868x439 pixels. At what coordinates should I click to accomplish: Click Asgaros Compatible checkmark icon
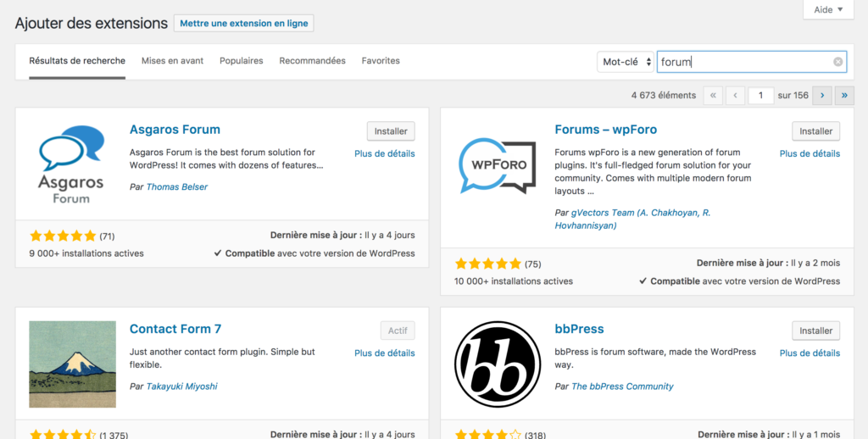[x=218, y=253]
